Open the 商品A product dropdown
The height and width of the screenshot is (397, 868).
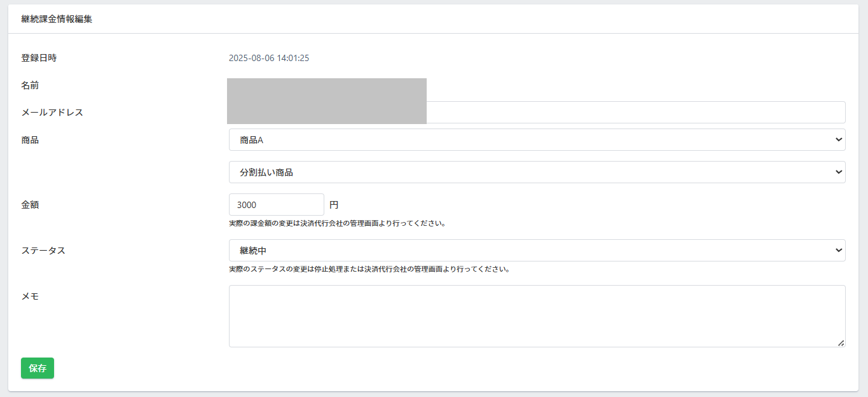536,140
